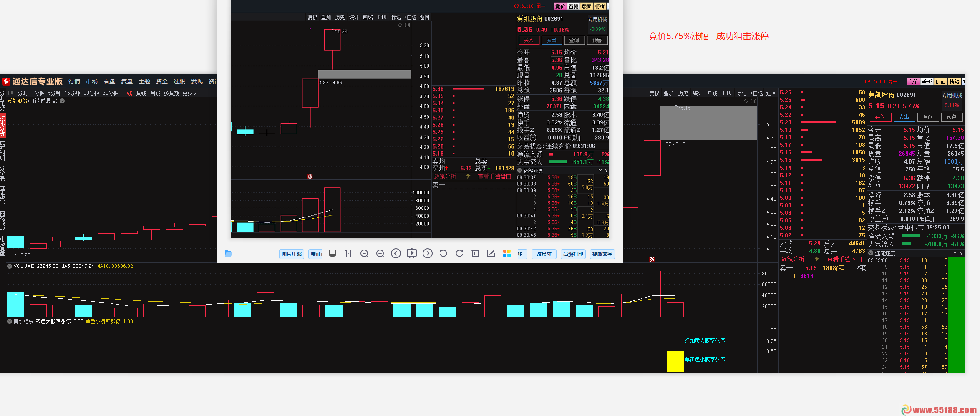The height and width of the screenshot is (416, 980).
Task: Click +自选 in the back window chart toolbar
Action: click(756, 93)
